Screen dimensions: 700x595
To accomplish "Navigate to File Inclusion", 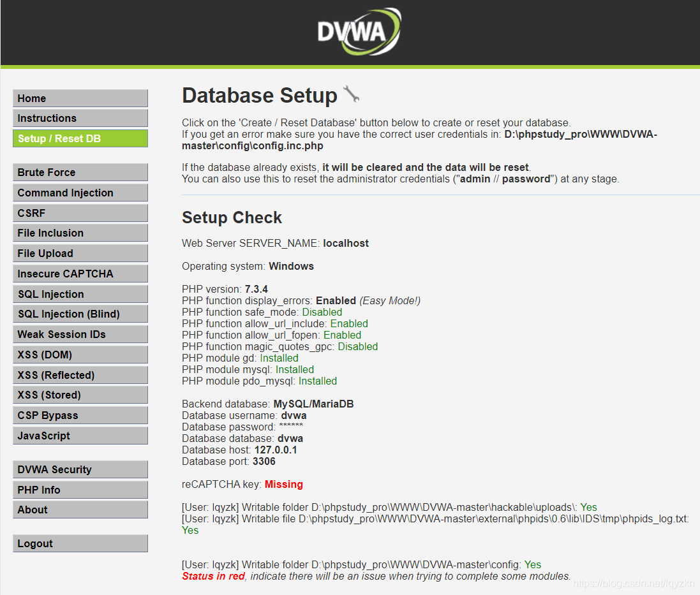I will coord(80,233).
